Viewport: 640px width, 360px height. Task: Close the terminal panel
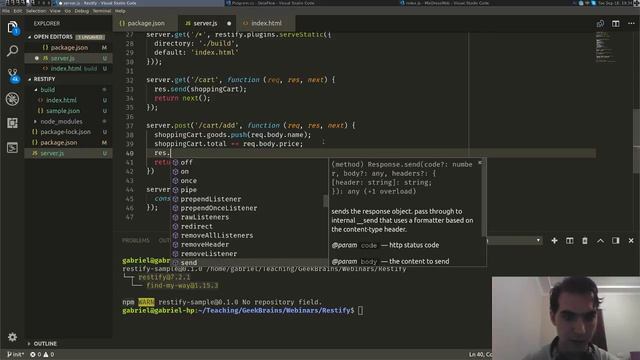(x=631, y=241)
